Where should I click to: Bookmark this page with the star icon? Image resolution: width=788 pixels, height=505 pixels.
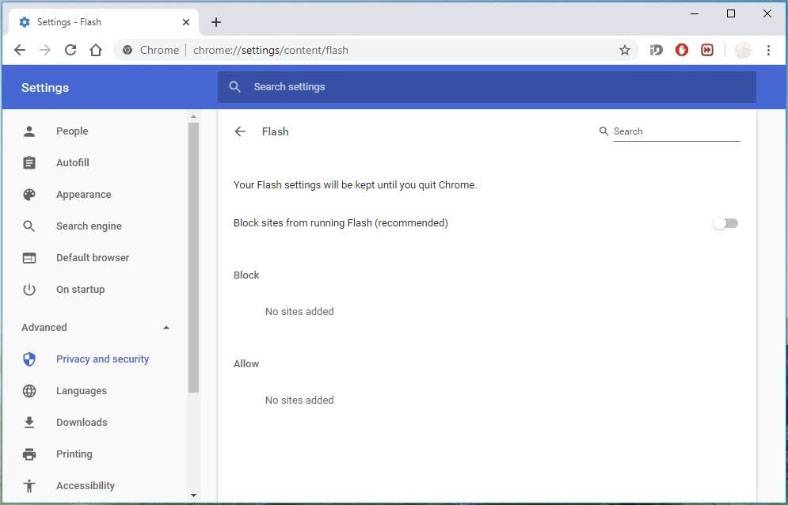coord(624,50)
